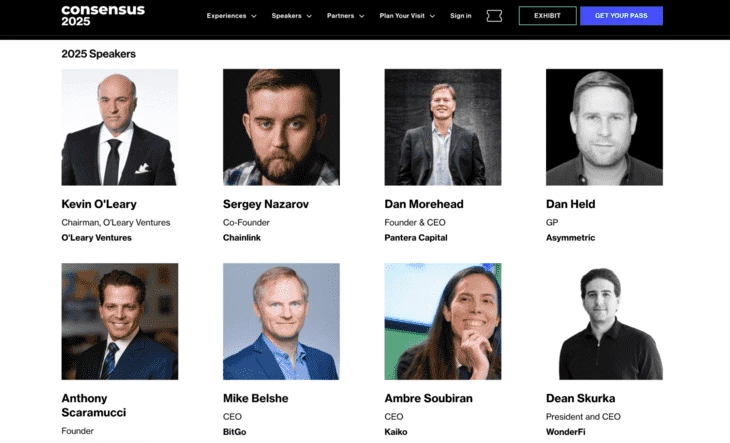Click the Consensus 2025 logo
Image resolution: width=730 pixels, height=443 pixels.
(103, 15)
